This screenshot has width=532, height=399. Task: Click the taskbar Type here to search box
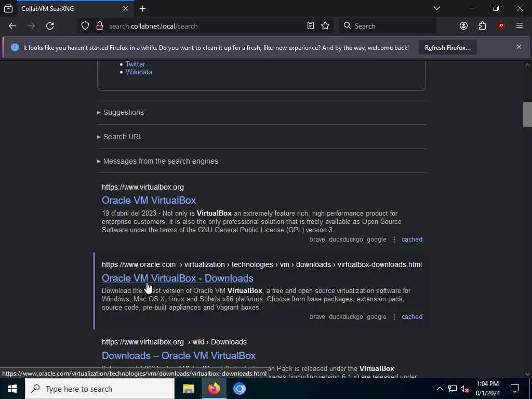click(x=100, y=389)
